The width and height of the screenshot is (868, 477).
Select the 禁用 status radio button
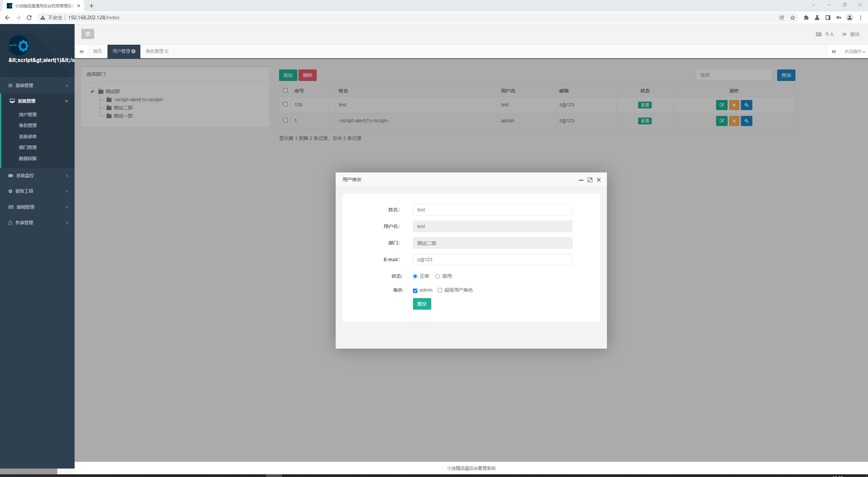point(437,276)
